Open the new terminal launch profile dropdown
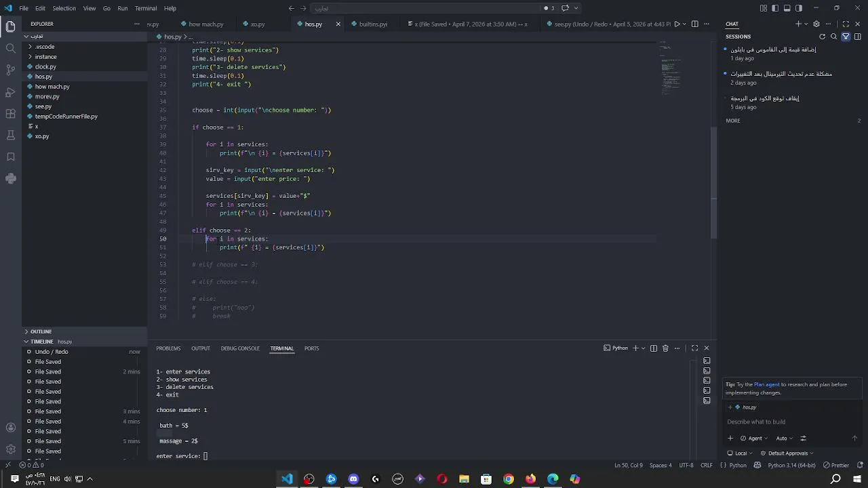The image size is (868, 488). coord(644,348)
